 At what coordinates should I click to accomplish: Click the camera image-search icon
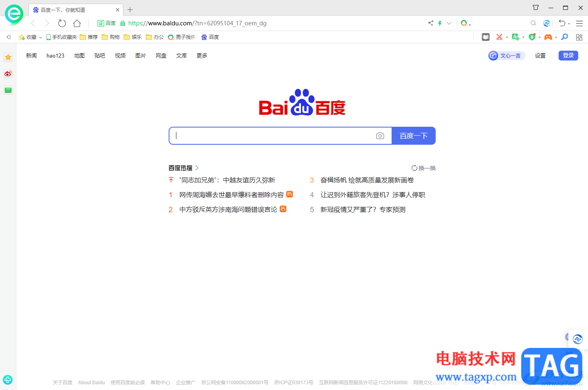pyautogui.click(x=380, y=136)
